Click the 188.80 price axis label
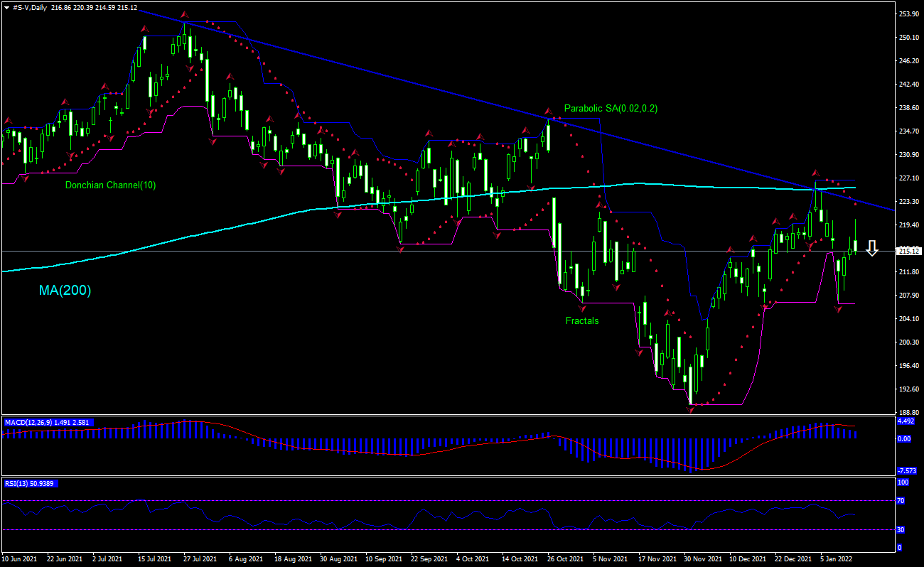Image resolution: width=924 pixels, height=567 pixels. click(x=909, y=412)
